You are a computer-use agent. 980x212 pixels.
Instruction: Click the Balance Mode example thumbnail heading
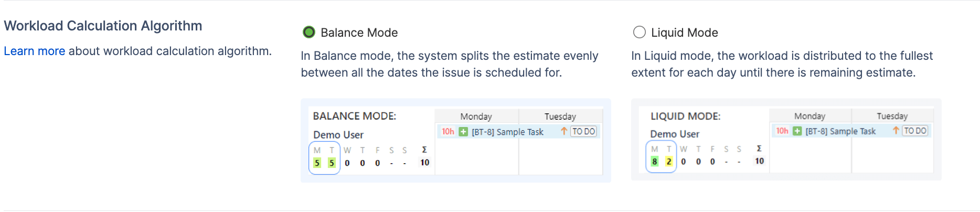coord(355,116)
